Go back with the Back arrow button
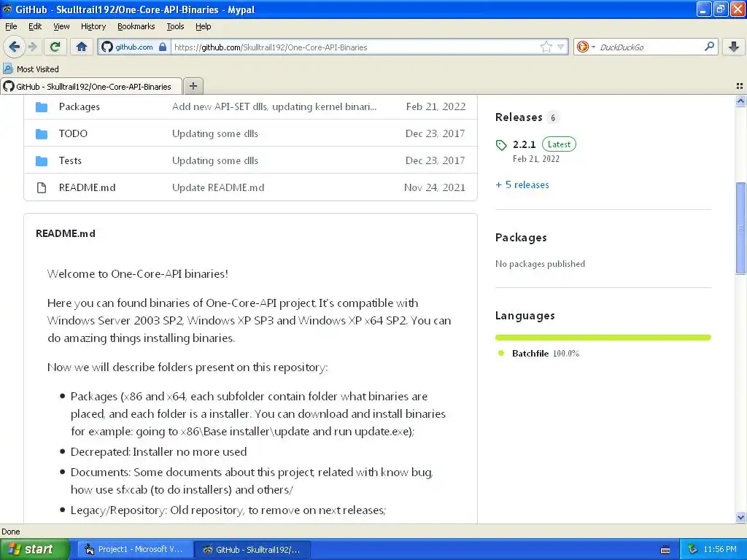 [15, 47]
